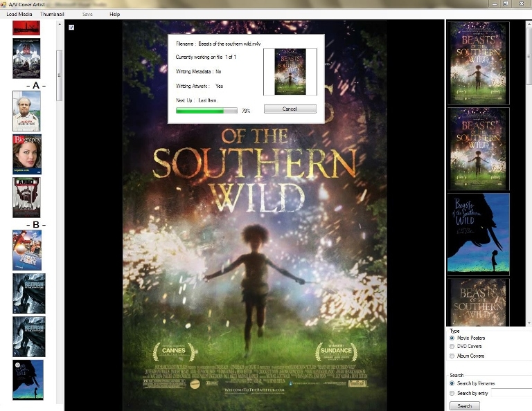This screenshot has height=411, width=532.
Task: Click the media list scrollbar thumb
Action: click(x=60, y=75)
